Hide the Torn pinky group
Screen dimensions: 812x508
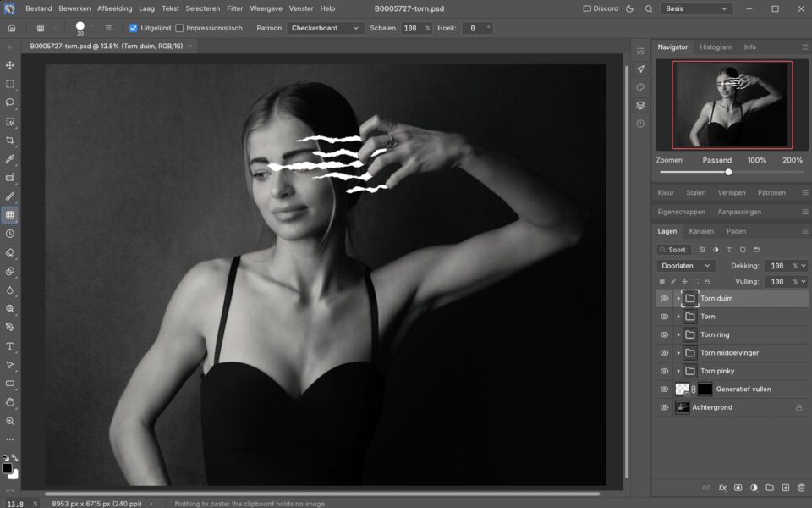665,371
